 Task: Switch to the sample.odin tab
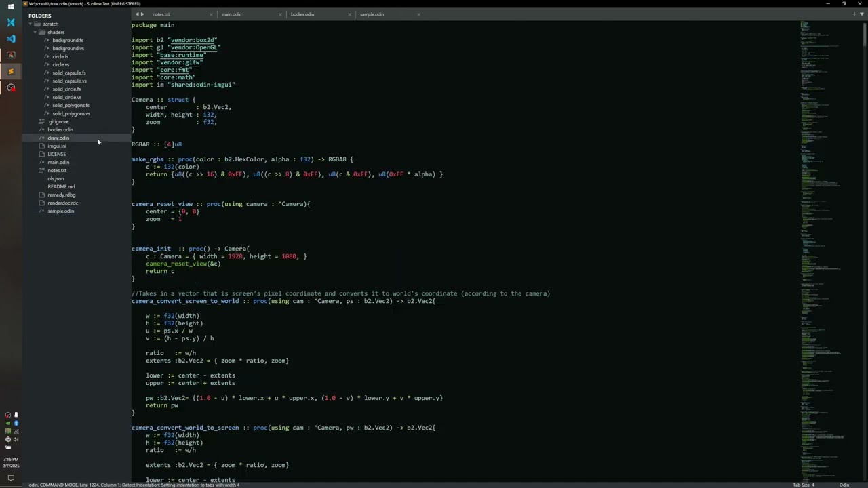(372, 14)
